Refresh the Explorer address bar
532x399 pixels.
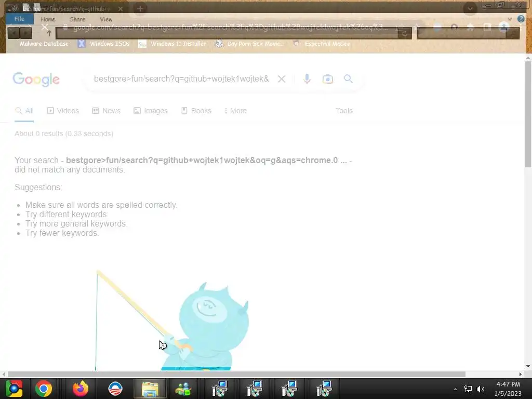click(x=404, y=34)
